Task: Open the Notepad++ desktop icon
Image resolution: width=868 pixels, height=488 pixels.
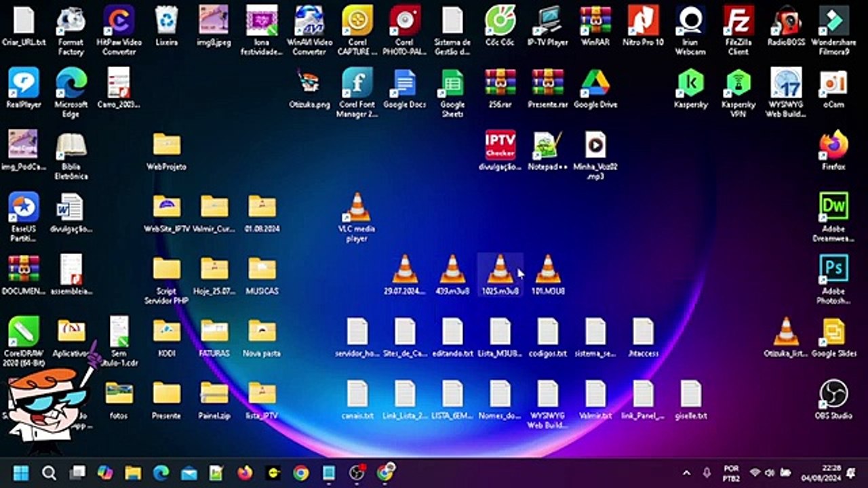Action: [547, 150]
